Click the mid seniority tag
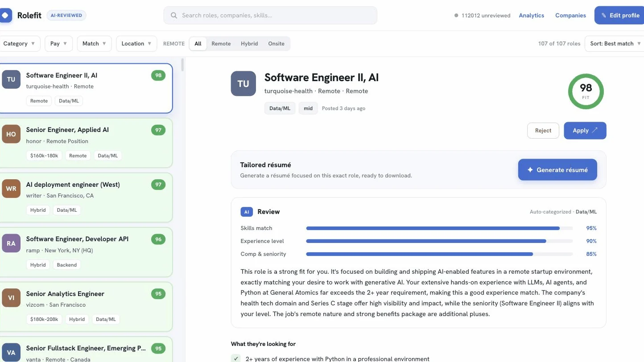This screenshot has width=644, height=362. 308,108
